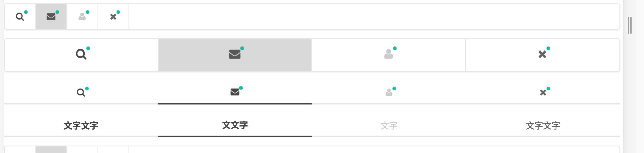Click the X icon in the compact top segmented bar

click(113, 17)
